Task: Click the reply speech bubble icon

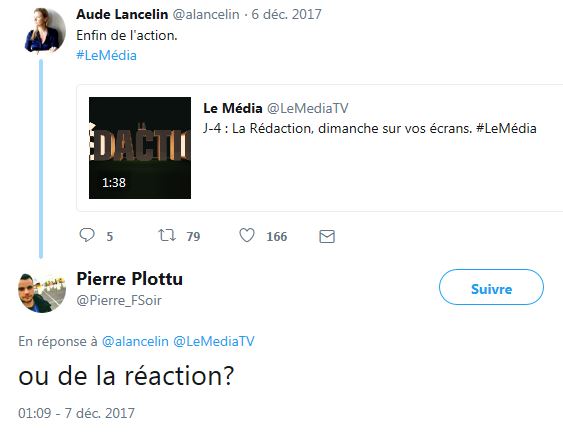Action: tap(87, 235)
